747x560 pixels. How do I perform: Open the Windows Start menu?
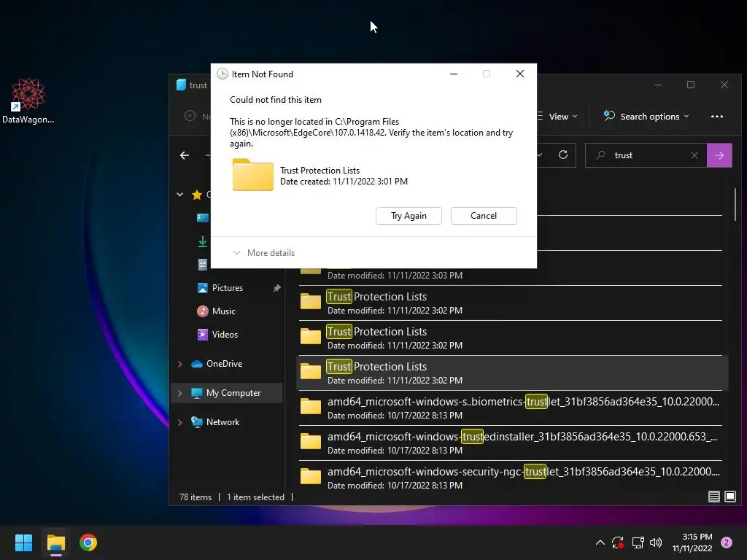tap(23, 542)
